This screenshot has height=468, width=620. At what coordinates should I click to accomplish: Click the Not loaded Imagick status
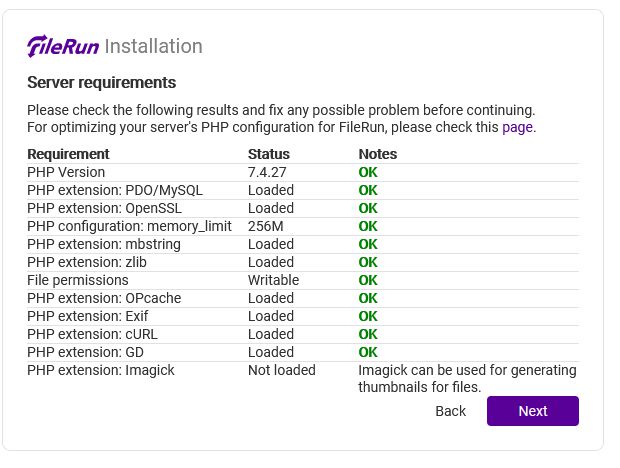281,370
